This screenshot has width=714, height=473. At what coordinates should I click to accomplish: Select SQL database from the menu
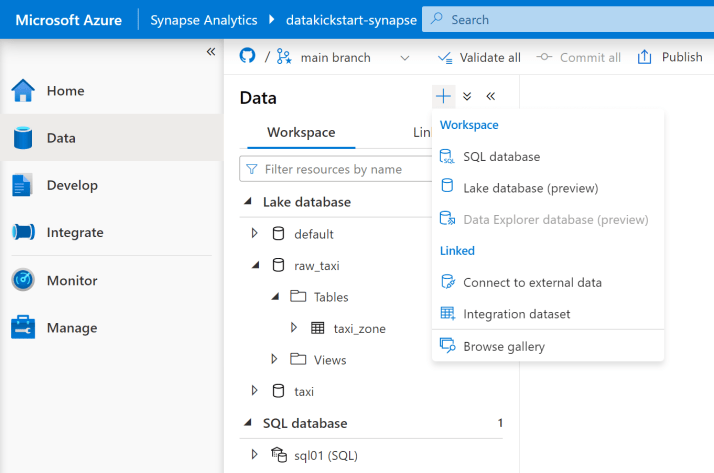(501, 157)
